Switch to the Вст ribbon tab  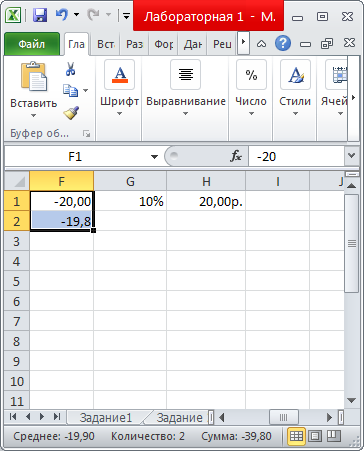(106, 44)
